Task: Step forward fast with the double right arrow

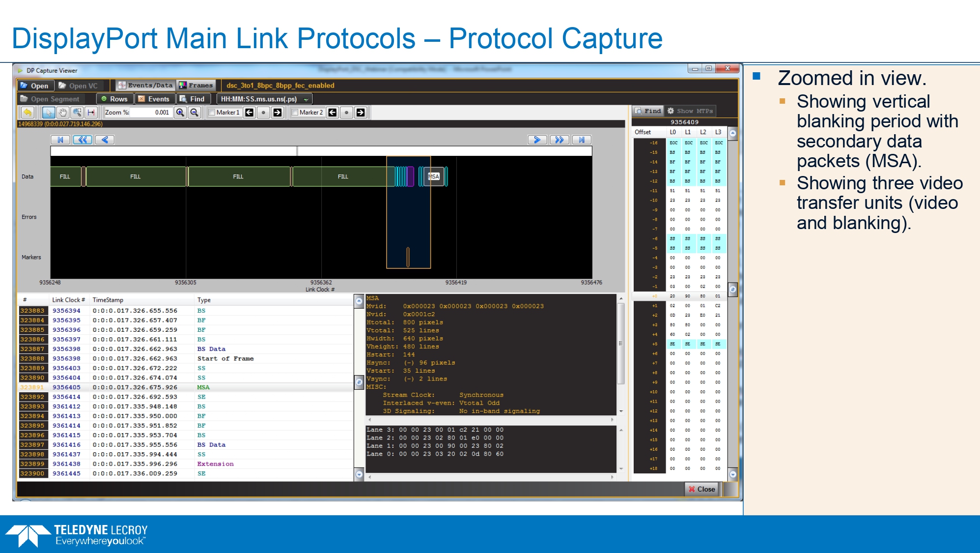Action: click(x=560, y=140)
